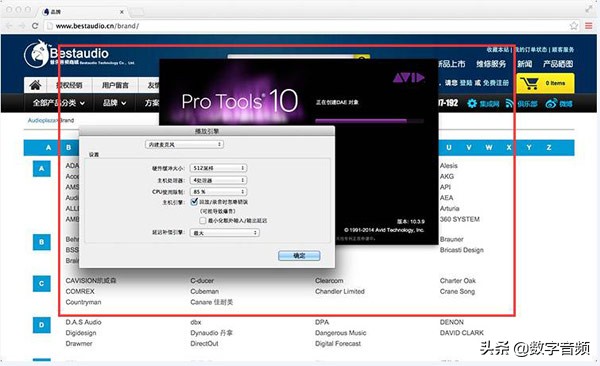The image size is (600, 366).
Task: Open the Crane Song brand link
Action: (457, 291)
